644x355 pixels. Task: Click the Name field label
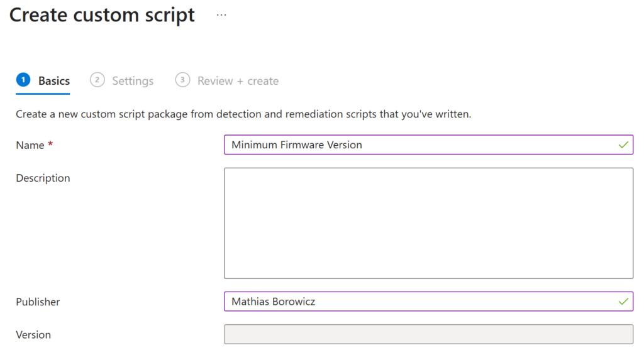(x=30, y=145)
